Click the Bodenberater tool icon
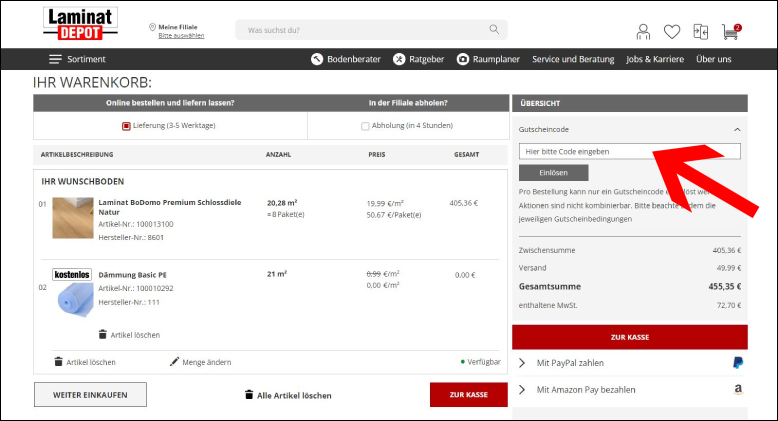The image size is (778, 421). (317, 59)
